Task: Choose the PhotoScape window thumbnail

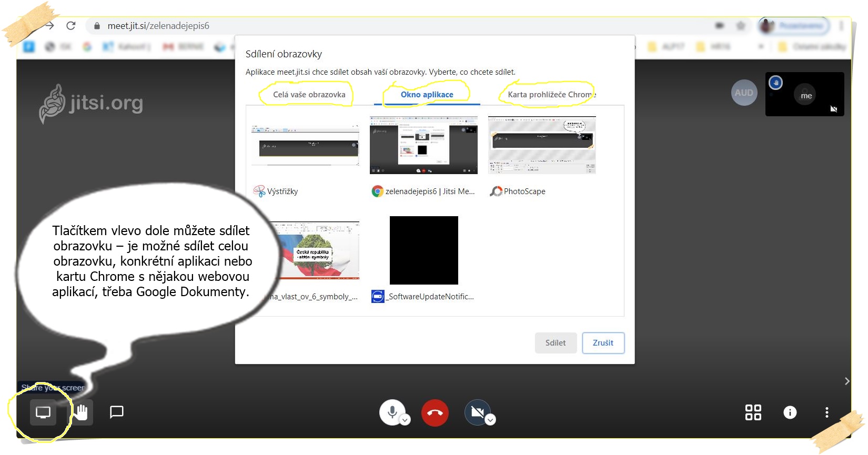Action: coord(542,145)
